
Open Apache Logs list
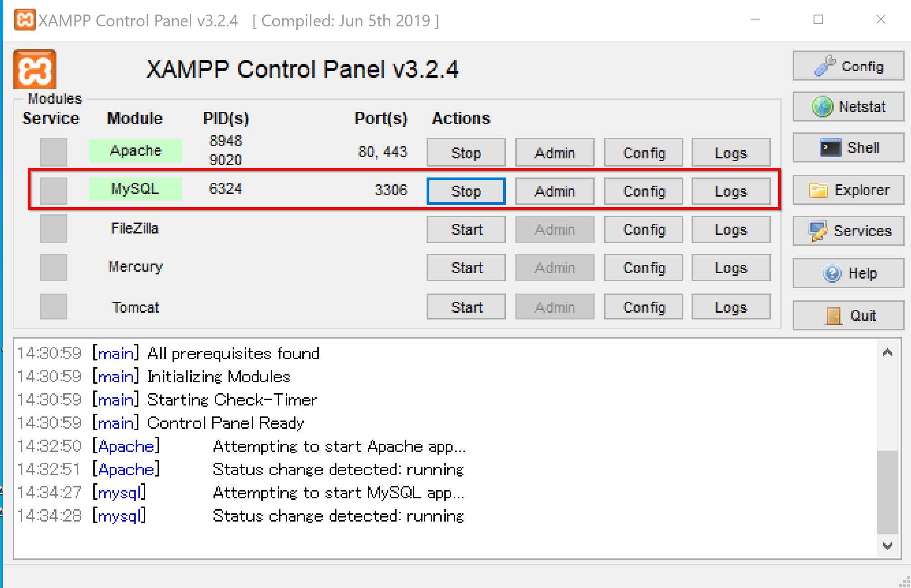click(731, 153)
